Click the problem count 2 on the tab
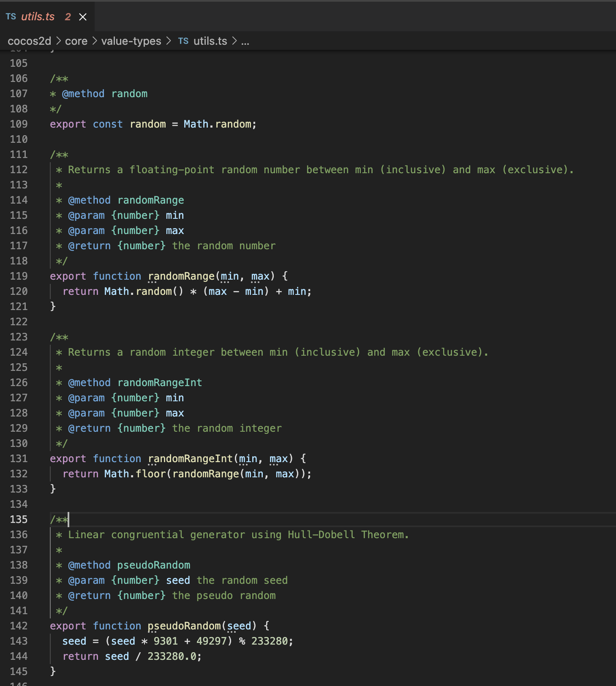 pos(68,16)
